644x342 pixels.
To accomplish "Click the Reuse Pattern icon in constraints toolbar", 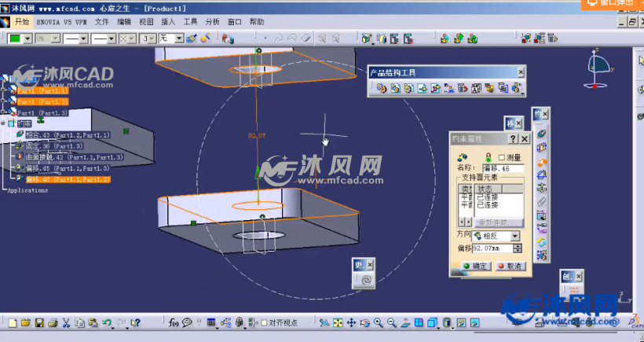I will [x=542, y=256].
